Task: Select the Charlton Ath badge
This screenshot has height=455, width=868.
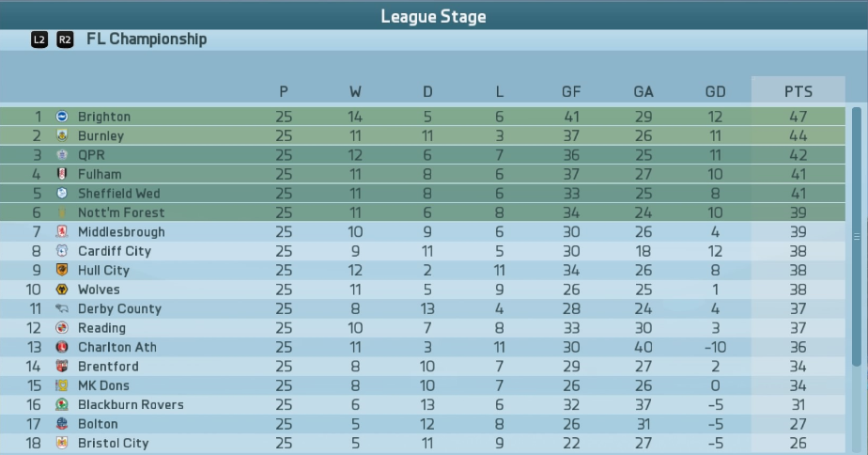Action: (62, 347)
